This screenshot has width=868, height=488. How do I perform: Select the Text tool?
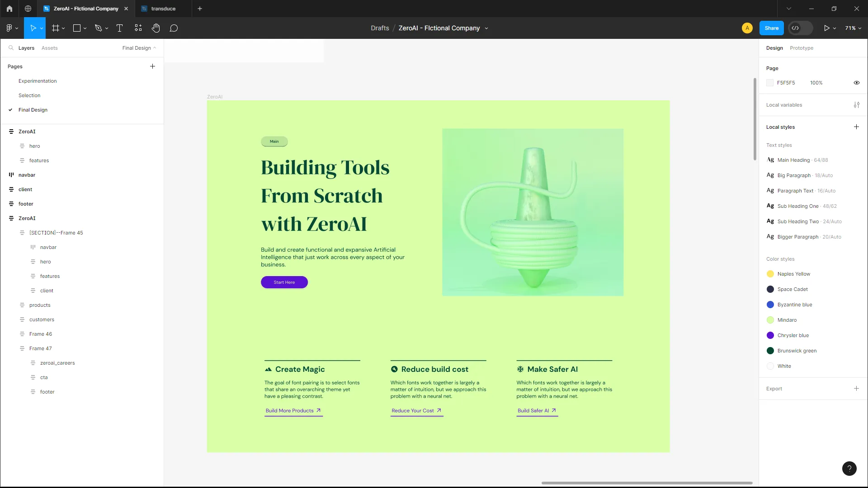click(x=120, y=28)
